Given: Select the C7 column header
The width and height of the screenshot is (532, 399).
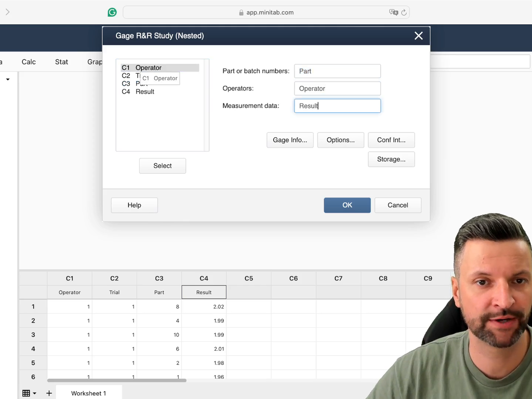Looking at the screenshot, I should point(338,278).
